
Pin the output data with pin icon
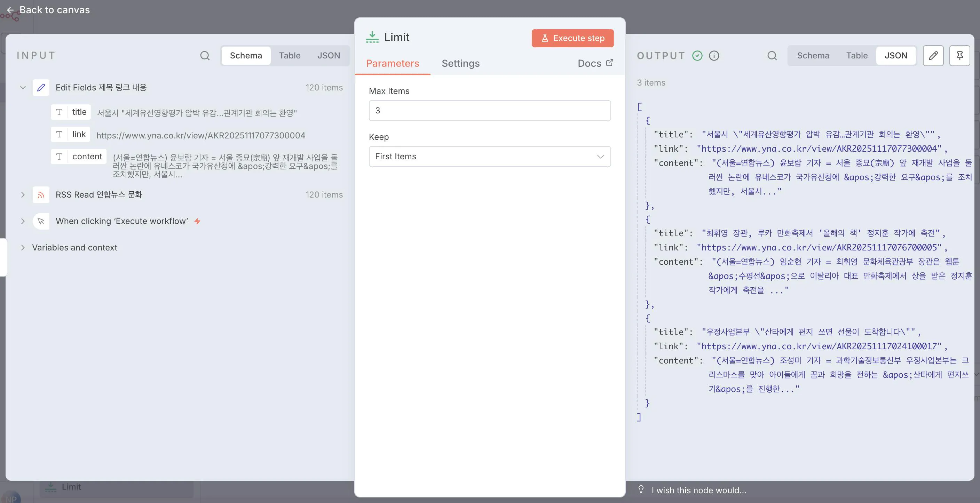point(959,56)
